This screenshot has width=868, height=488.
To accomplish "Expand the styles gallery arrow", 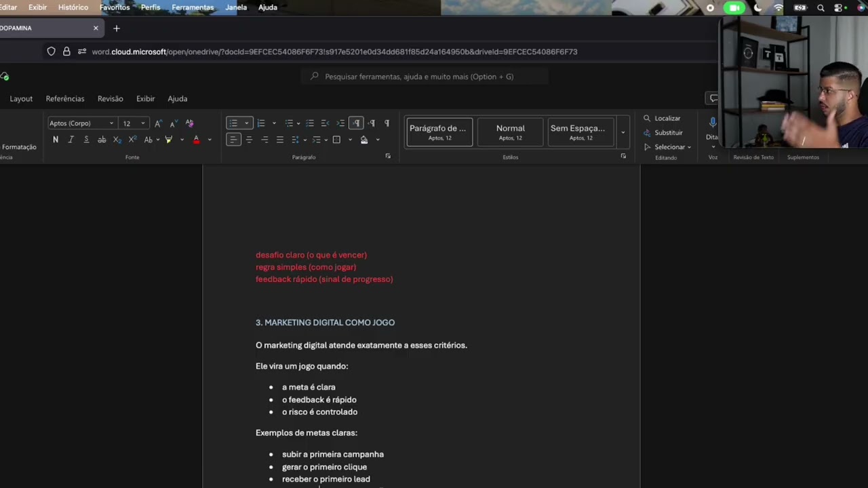I will (623, 132).
